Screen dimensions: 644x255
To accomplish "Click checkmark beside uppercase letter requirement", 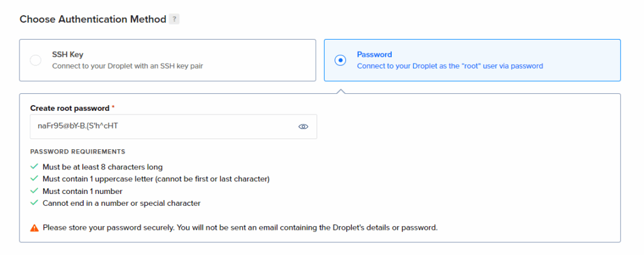I will pos(34,179).
